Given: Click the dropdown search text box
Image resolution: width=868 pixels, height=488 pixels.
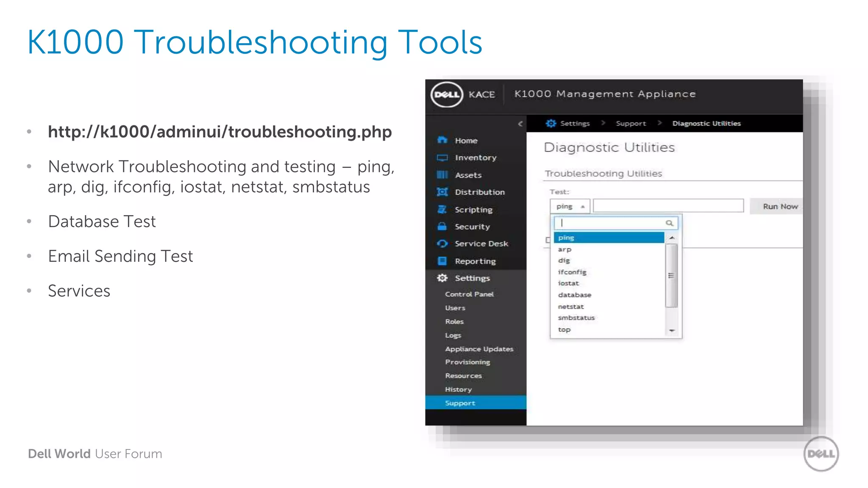Looking at the screenshot, I should point(616,223).
